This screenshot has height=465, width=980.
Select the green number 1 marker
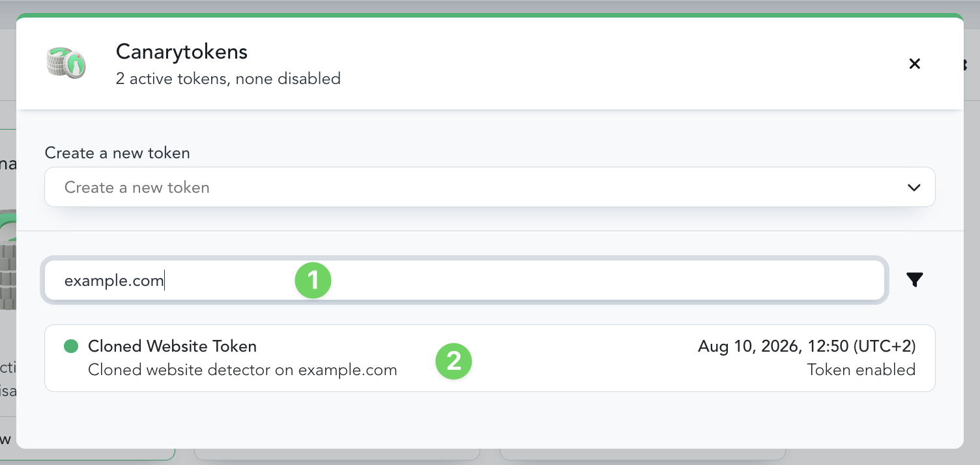coord(313,281)
